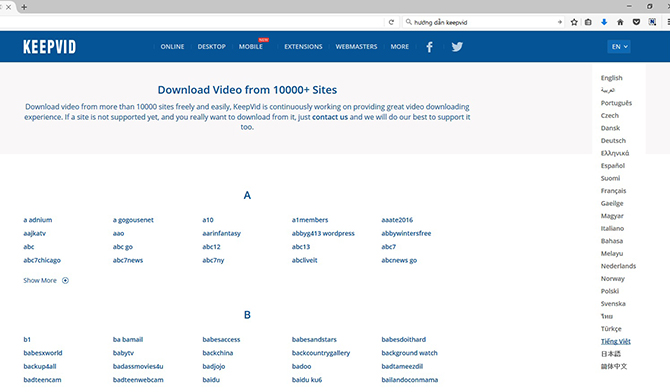Open the backup4all link
The image size is (670, 392).
point(40,366)
